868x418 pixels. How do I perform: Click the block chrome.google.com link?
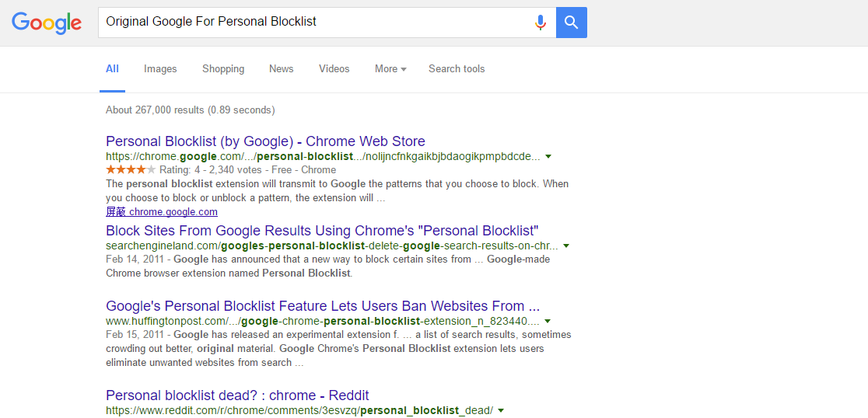click(x=162, y=212)
